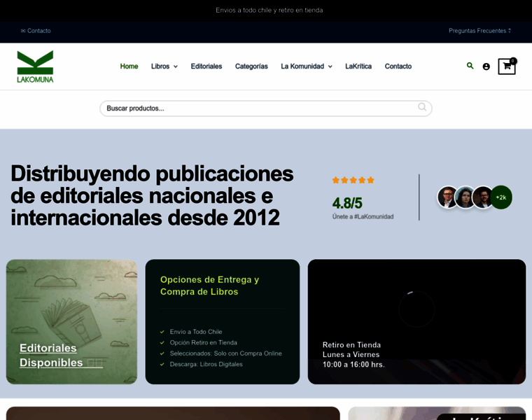Focus the Buscar productos search field
532x420 pixels.
pos(266,108)
